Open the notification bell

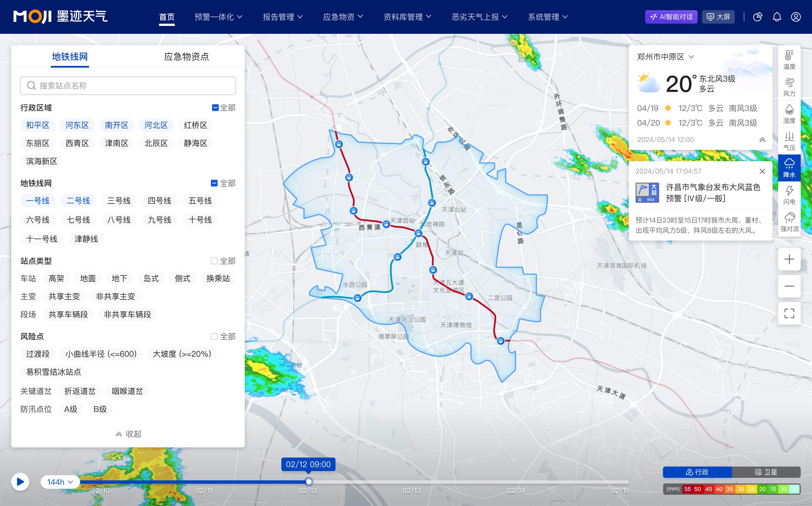(777, 17)
